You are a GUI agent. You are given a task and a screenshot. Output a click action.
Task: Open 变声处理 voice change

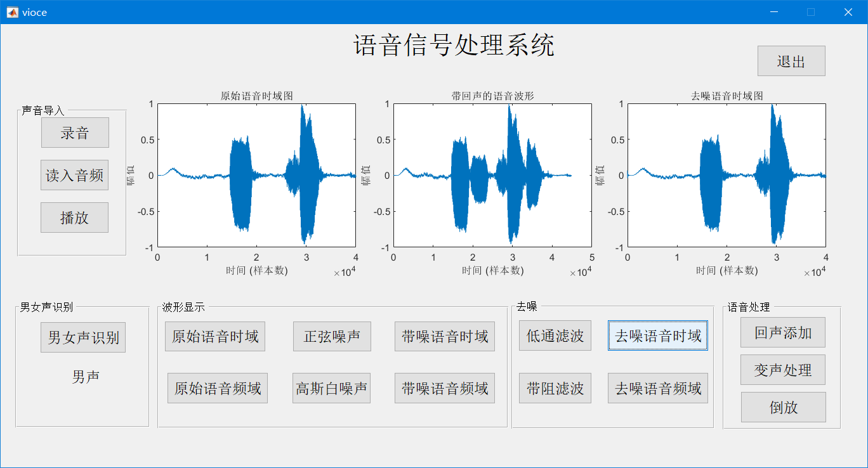point(783,370)
